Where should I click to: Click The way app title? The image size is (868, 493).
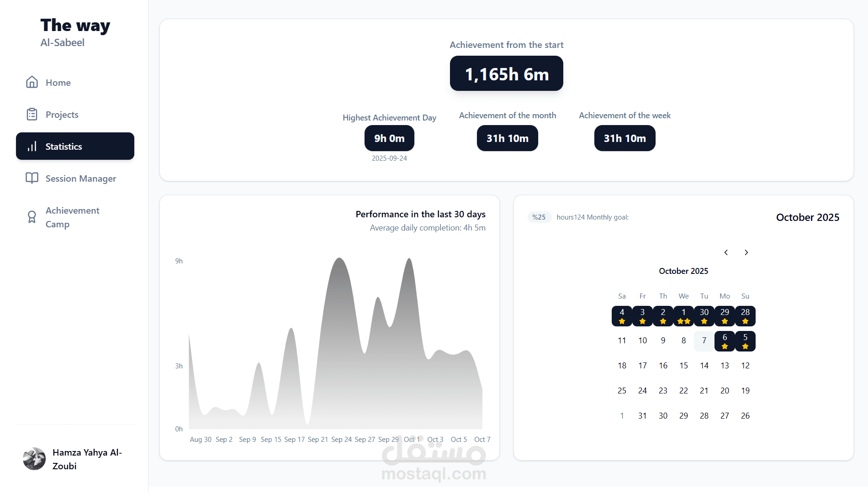pyautogui.click(x=75, y=25)
